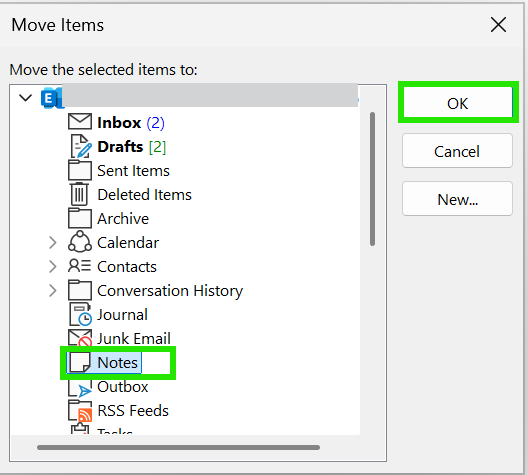
Task: Click the Outbox send-arrow icon
Action: click(80, 388)
